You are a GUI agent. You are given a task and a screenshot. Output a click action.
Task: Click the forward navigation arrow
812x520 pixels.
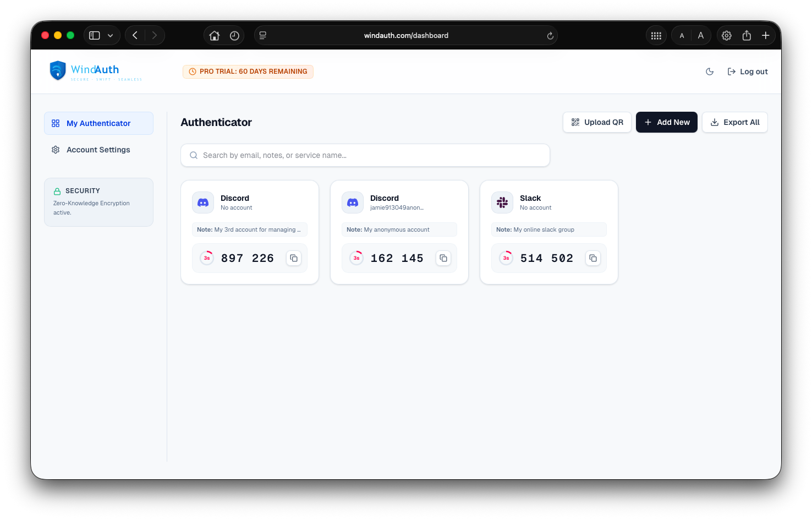coord(155,35)
